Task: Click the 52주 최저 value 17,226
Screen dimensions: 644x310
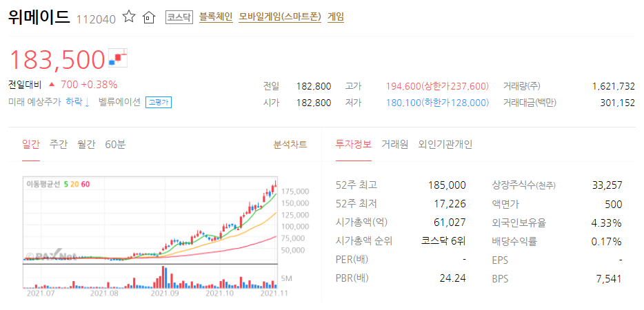Action: [x=450, y=204]
